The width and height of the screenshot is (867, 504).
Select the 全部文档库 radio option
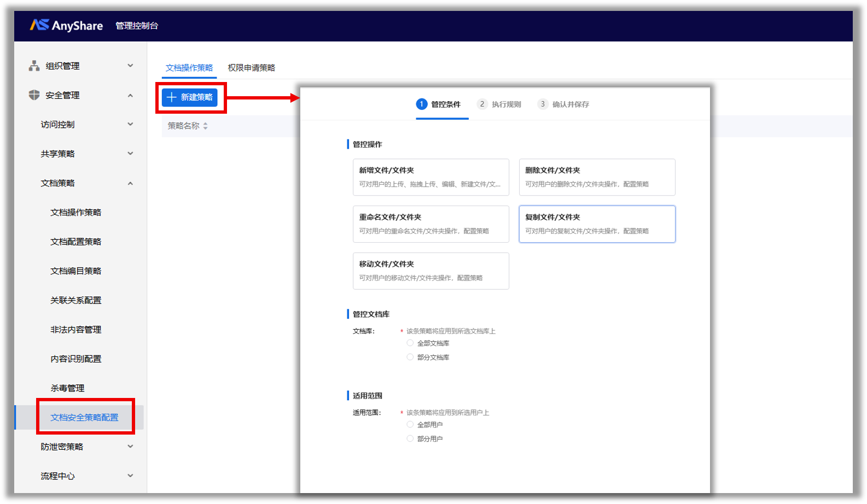pos(410,343)
